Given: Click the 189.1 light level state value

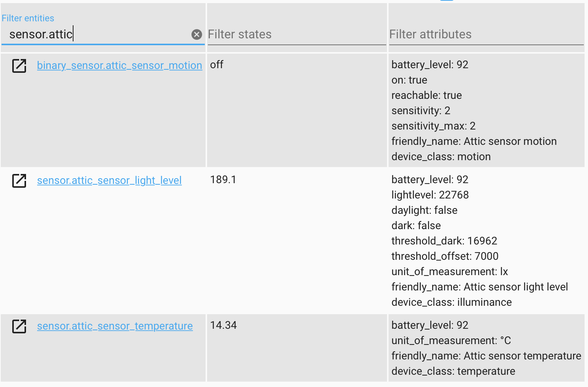Looking at the screenshot, I should [223, 179].
